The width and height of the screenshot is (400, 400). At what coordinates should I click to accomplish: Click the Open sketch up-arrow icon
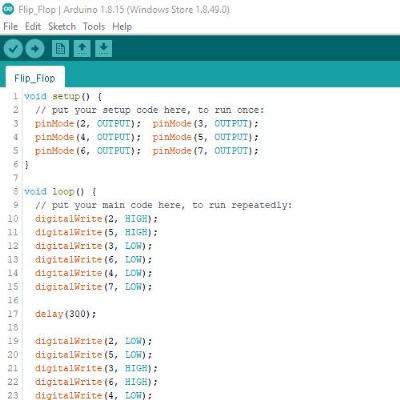pos(82,49)
